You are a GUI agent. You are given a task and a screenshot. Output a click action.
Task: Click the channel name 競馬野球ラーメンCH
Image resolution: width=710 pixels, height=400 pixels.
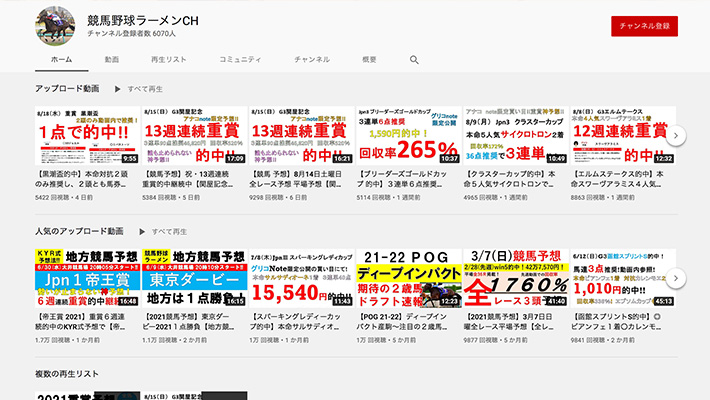click(x=143, y=20)
